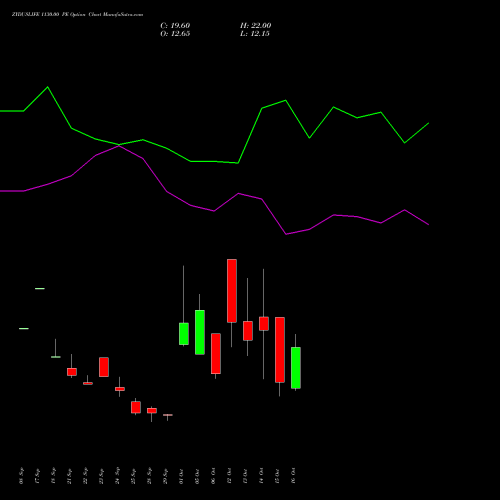The image size is (500, 500).
Task: Select the 21 Sep date label
Action: pyautogui.click(x=70, y=476)
